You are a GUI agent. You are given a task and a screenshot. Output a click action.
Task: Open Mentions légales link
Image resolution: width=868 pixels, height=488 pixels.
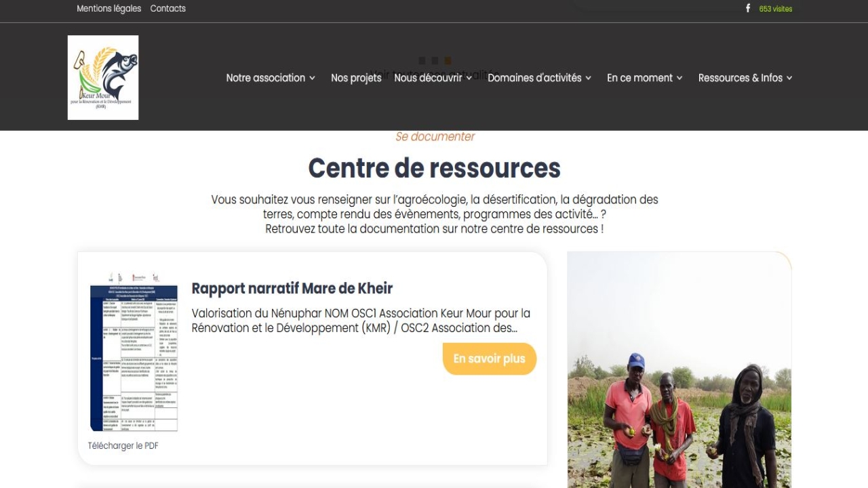pos(109,9)
